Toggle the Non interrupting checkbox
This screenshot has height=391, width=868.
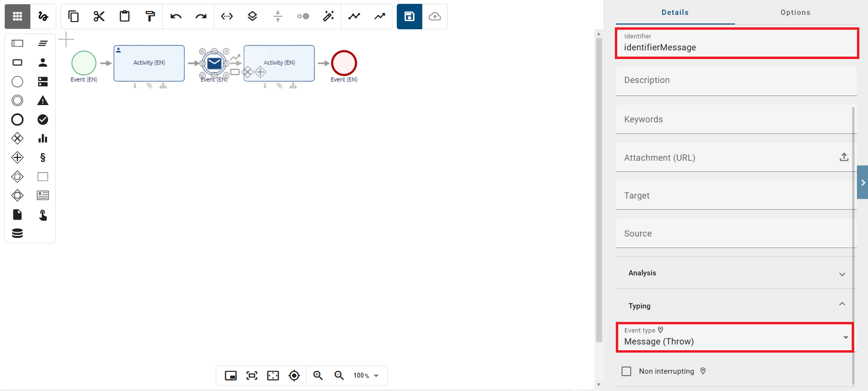tap(626, 371)
